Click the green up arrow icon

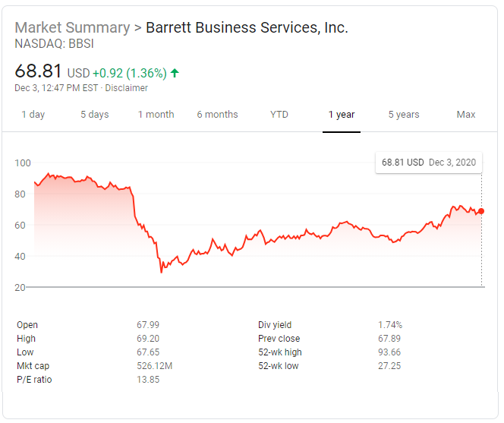click(x=175, y=74)
